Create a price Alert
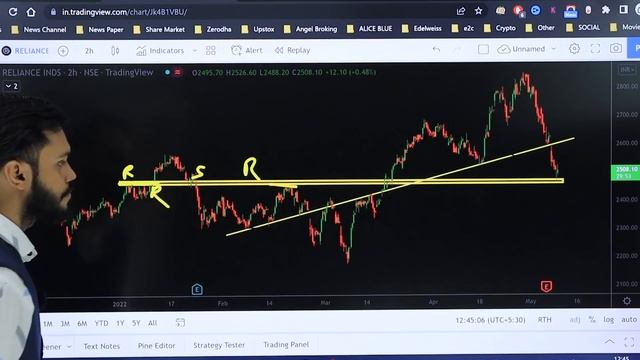The width and height of the screenshot is (640, 360). [x=247, y=50]
